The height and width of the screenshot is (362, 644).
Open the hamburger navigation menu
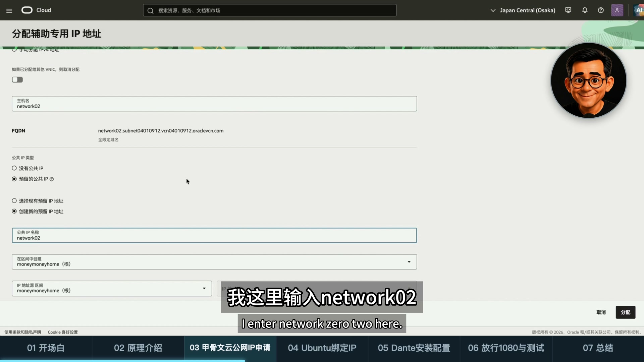pyautogui.click(x=9, y=10)
